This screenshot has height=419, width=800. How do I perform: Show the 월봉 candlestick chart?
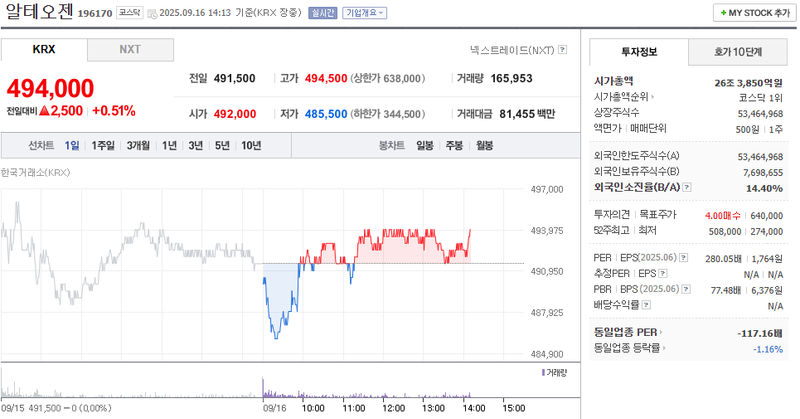[485, 146]
